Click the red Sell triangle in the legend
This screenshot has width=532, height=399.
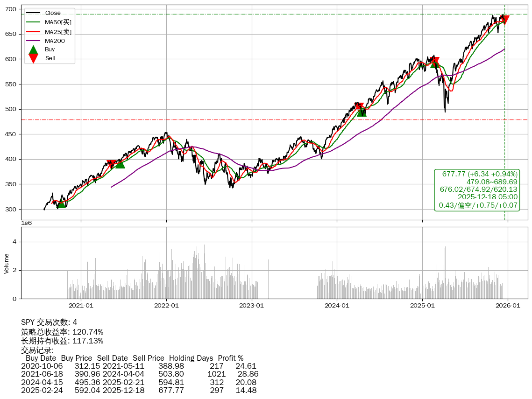pos(33,58)
